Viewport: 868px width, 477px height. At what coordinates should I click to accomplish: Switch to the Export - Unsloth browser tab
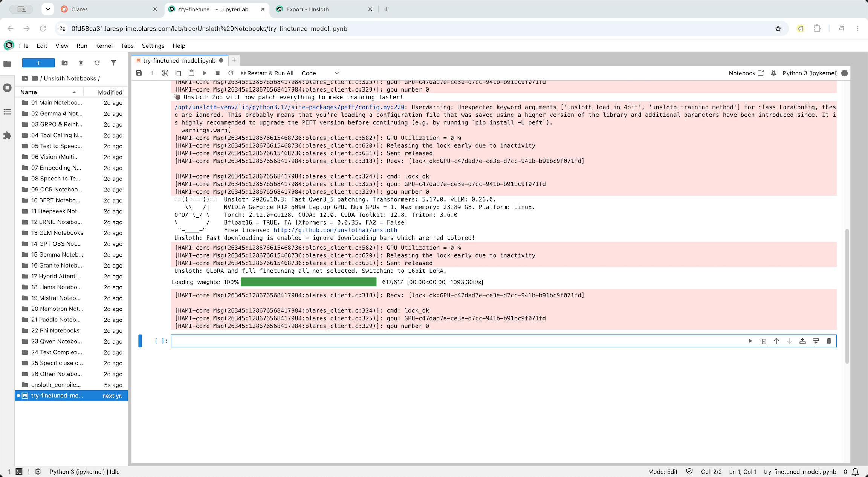click(324, 9)
